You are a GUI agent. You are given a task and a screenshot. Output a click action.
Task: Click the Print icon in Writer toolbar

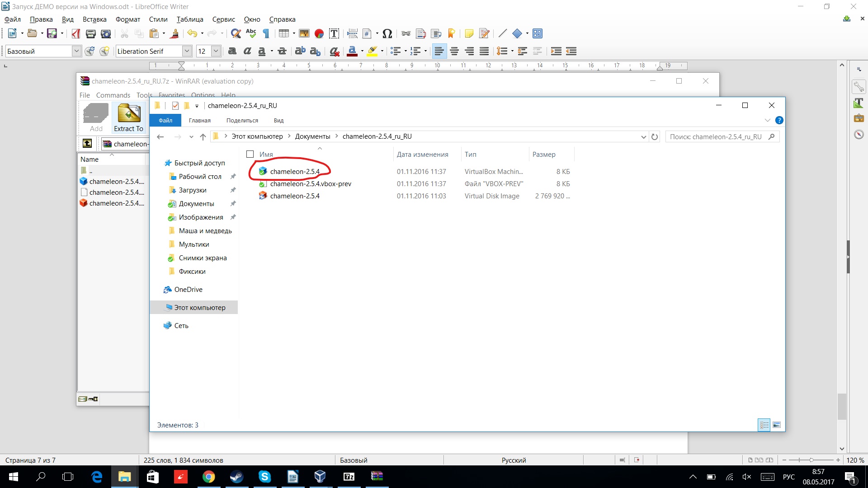pyautogui.click(x=90, y=33)
